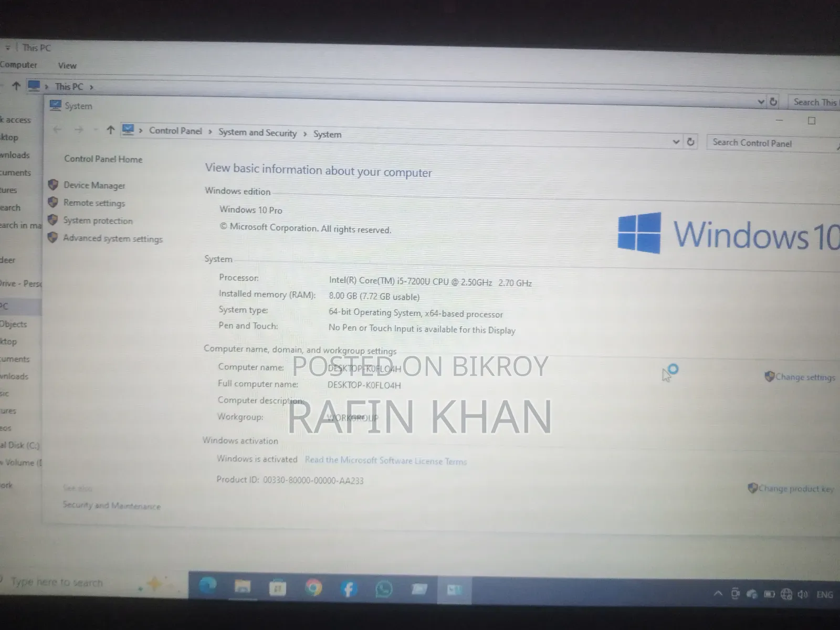Click the OneDrive cloud tray icon
This screenshot has width=840, height=630.
click(x=752, y=594)
